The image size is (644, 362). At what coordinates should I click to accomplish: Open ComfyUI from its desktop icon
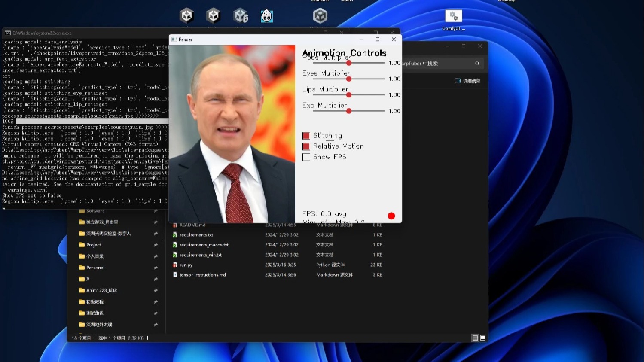coord(453,16)
